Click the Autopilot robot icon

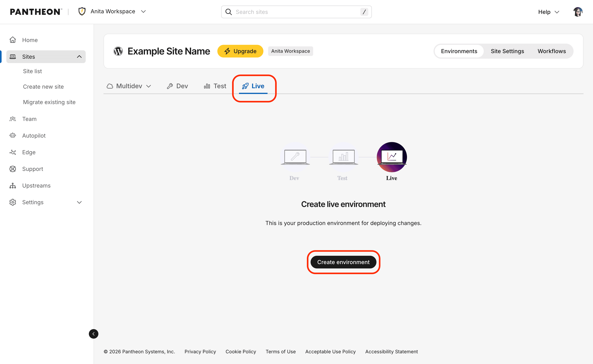tap(13, 136)
